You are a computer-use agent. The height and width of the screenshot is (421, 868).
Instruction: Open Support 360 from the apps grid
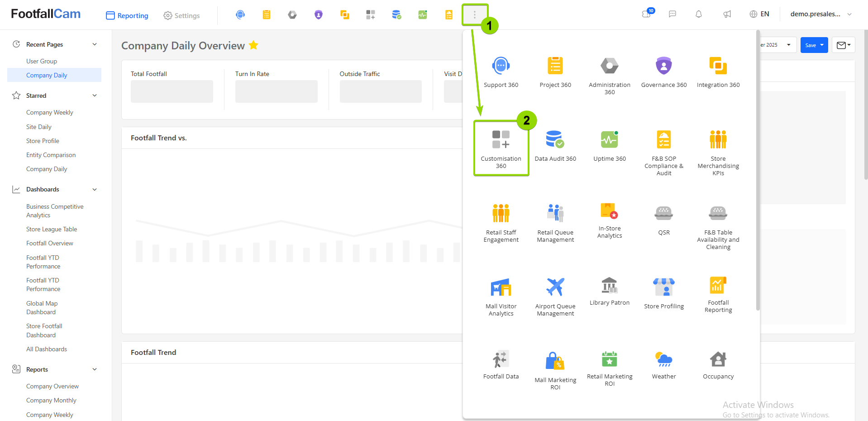[x=501, y=72]
